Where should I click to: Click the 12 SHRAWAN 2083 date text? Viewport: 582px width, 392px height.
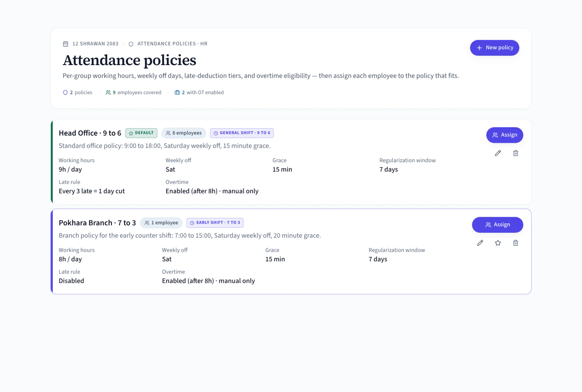click(x=95, y=44)
